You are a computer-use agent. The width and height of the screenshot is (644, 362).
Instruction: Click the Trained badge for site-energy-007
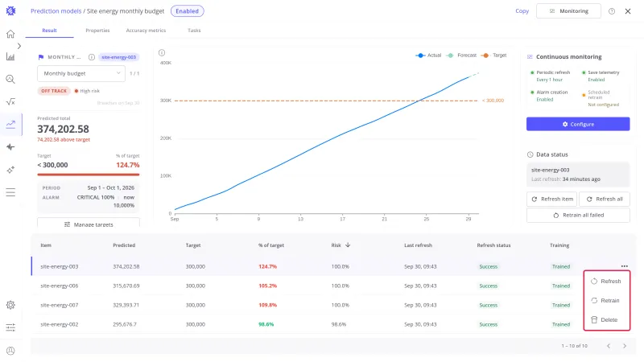[x=561, y=305]
